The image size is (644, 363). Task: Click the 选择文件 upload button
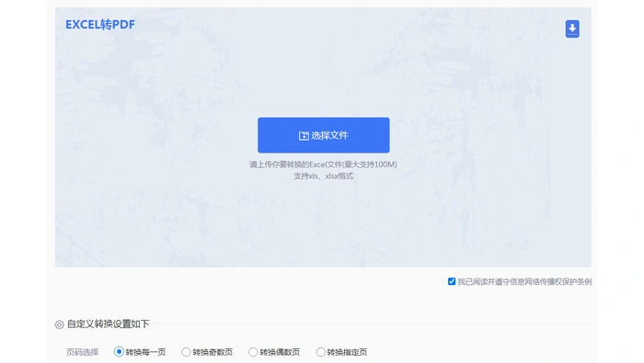pyautogui.click(x=324, y=135)
